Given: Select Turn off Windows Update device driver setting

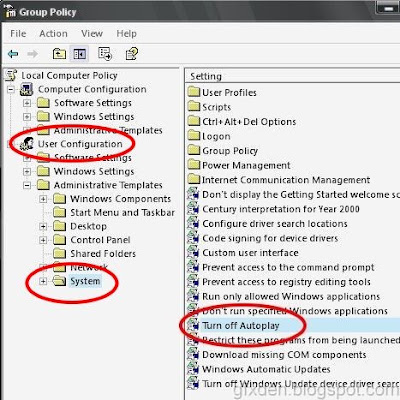Looking at the screenshot, I should coord(301,384).
